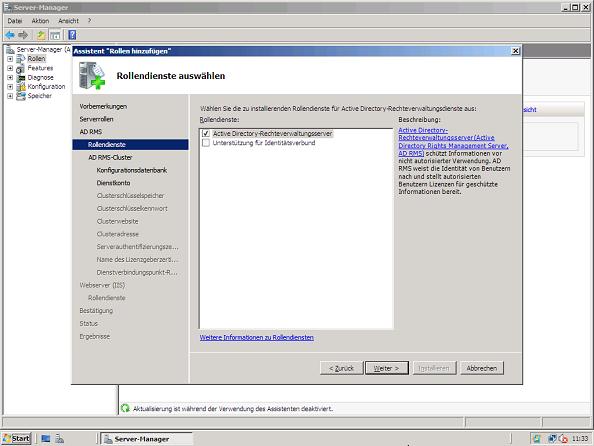Click Show Desktop icon in quick launch
The width and height of the screenshot is (594, 446).
(46, 439)
